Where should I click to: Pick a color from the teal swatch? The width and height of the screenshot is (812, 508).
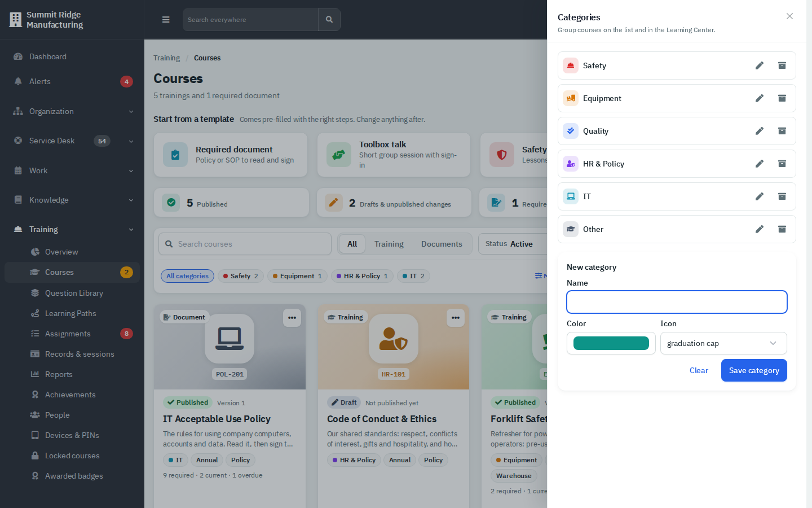[611, 343]
